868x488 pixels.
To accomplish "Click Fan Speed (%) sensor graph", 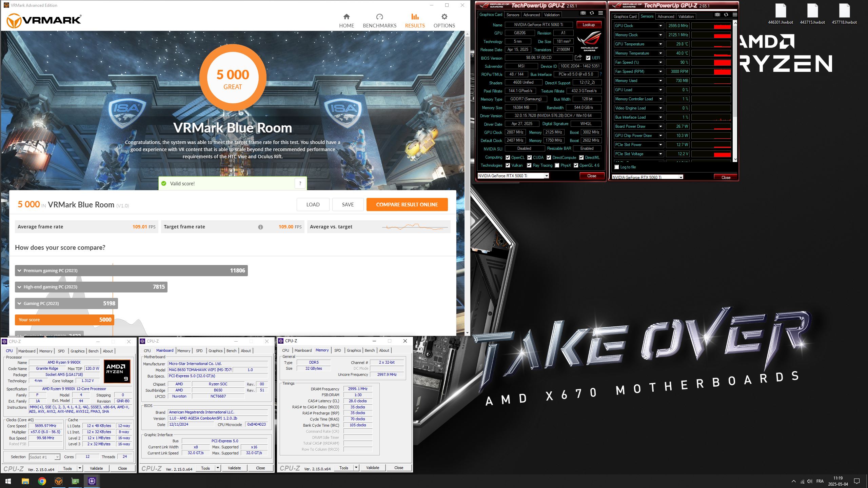I will pos(711,62).
